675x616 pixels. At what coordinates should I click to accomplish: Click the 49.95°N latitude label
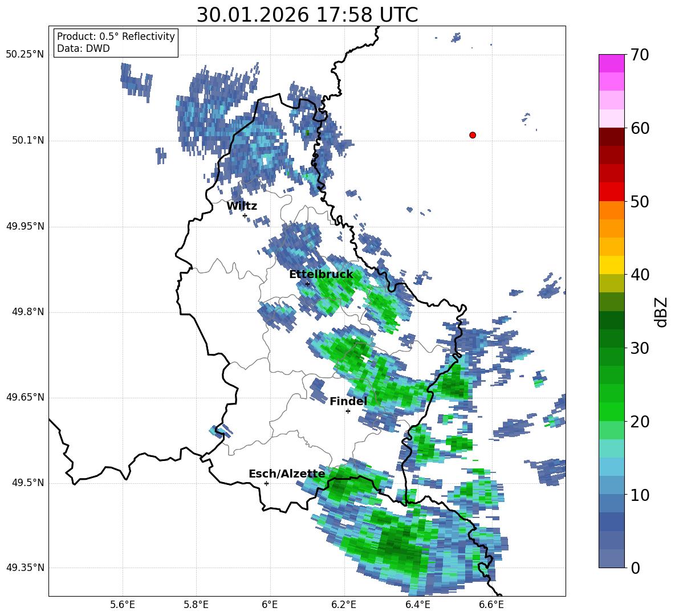tap(25, 226)
